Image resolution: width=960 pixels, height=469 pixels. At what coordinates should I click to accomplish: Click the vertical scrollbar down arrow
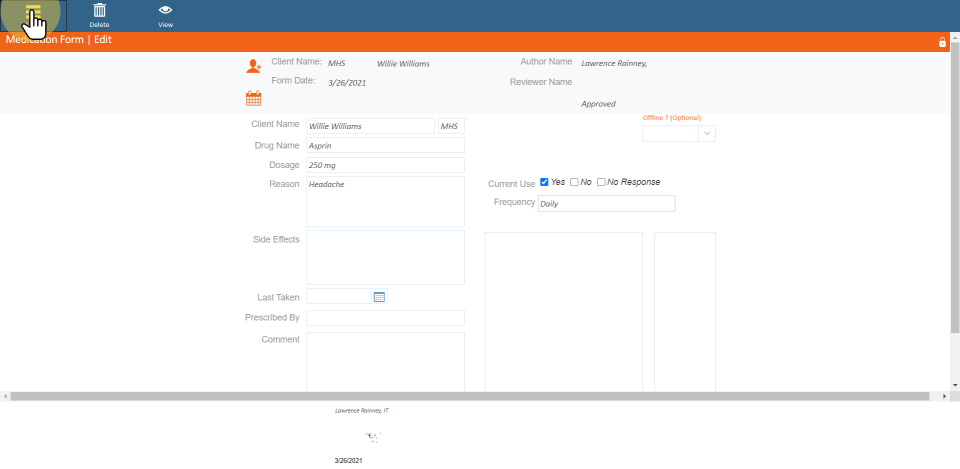[955, 385]
